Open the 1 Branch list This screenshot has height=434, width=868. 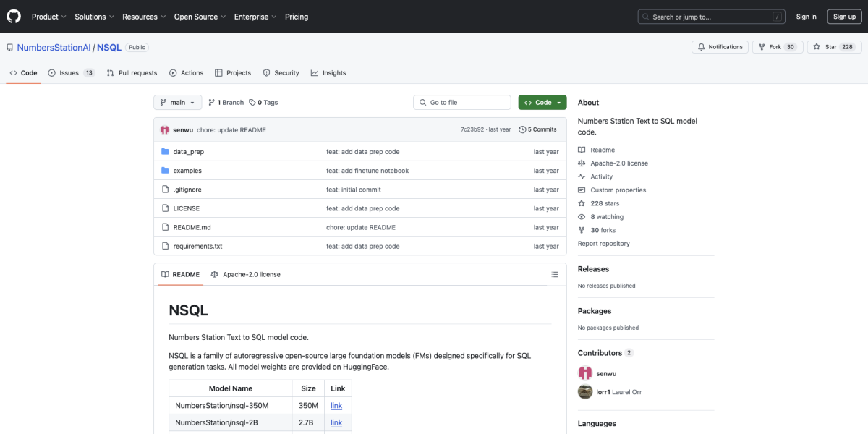[x=226, y=103]
